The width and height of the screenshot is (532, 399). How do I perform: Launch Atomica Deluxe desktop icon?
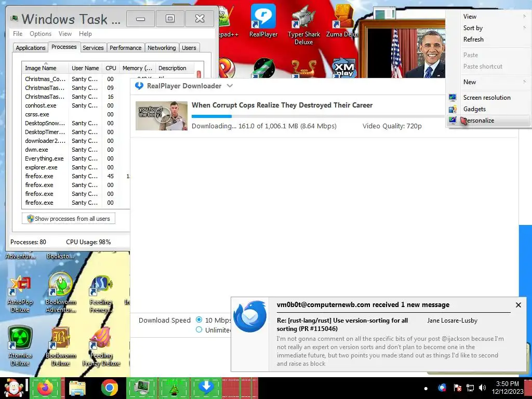point(20,346)
